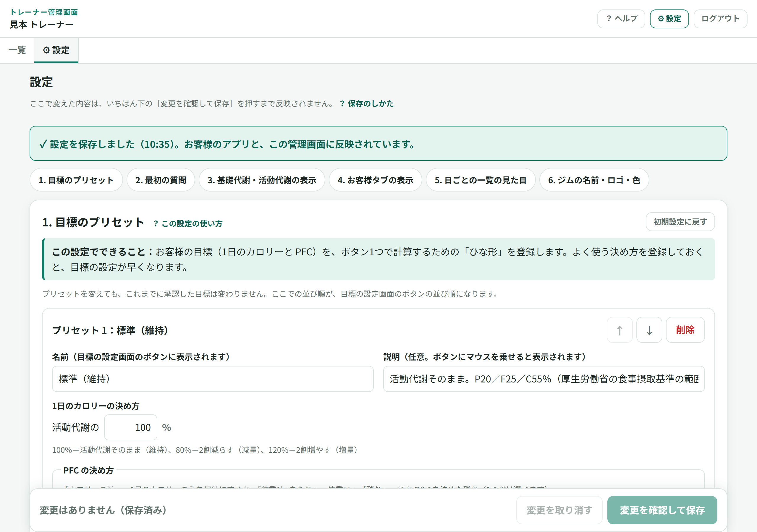Viewport: 757px width, 532px height.
Task: Jump to section 3. 基礎代謝・活動代謝の表示
Action: click(x=262, y=180)
